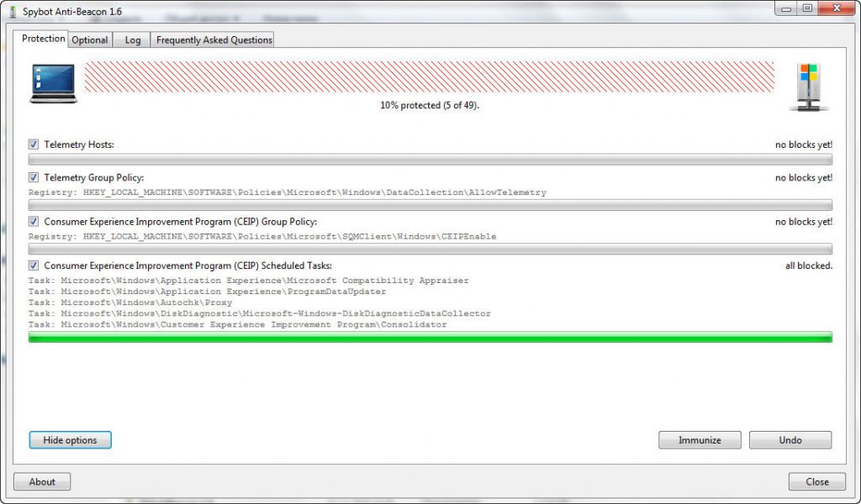Click the red striped overall protection bar

coord(430,76)
